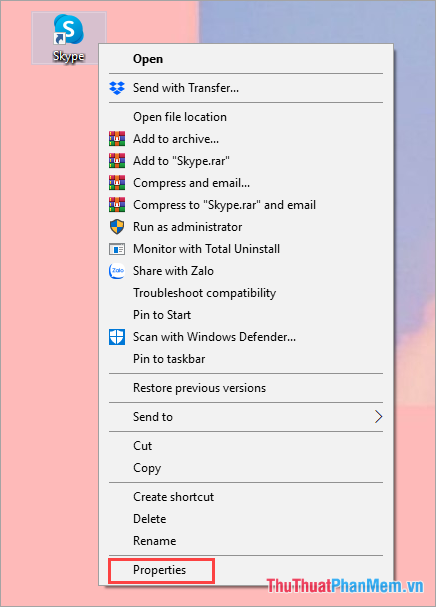Expand the Send to submenu arrow
This screenshot has width=436, height=607.
378,417
